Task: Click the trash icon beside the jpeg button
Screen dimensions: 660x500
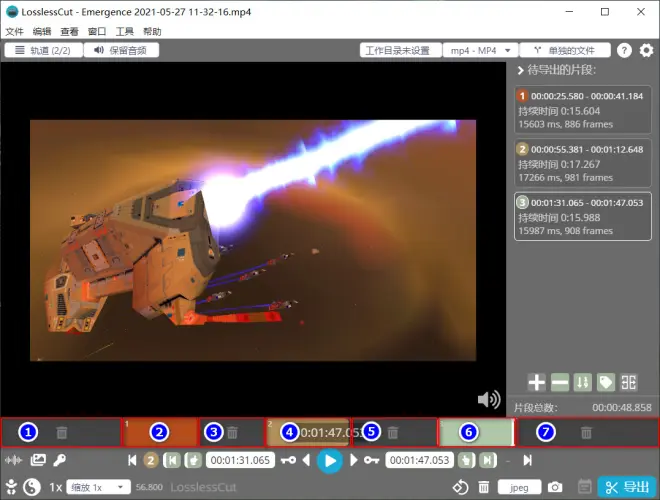Action: 484,487
